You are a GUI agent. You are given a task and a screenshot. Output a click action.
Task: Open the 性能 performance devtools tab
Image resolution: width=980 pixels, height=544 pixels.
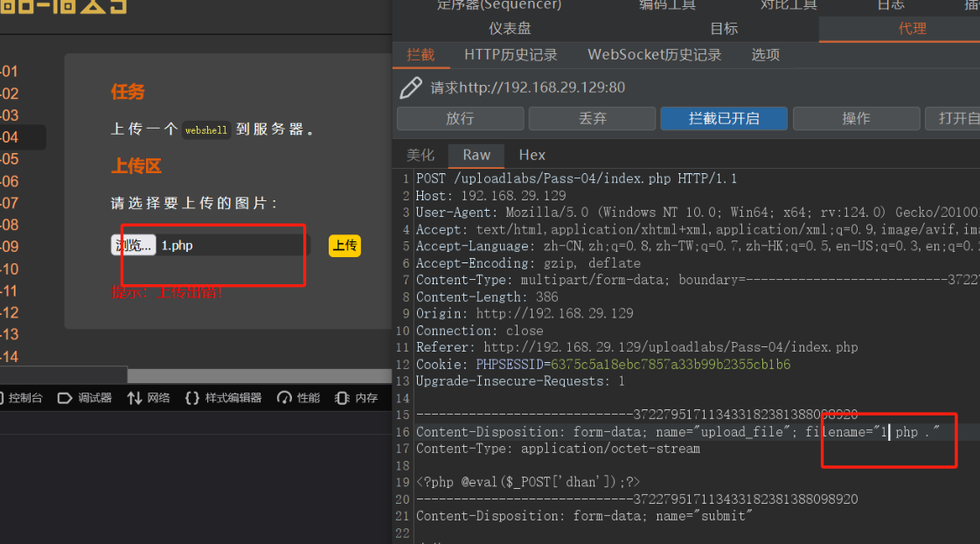point(299,398)
